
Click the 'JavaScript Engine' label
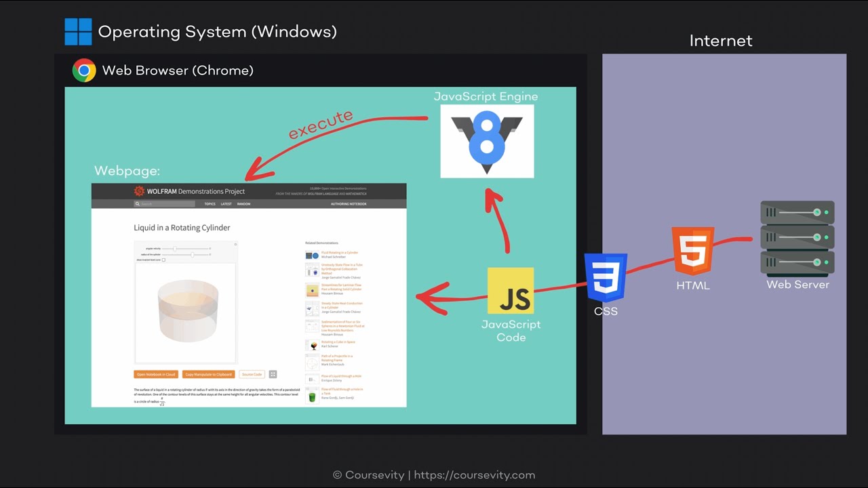(486, 97)
